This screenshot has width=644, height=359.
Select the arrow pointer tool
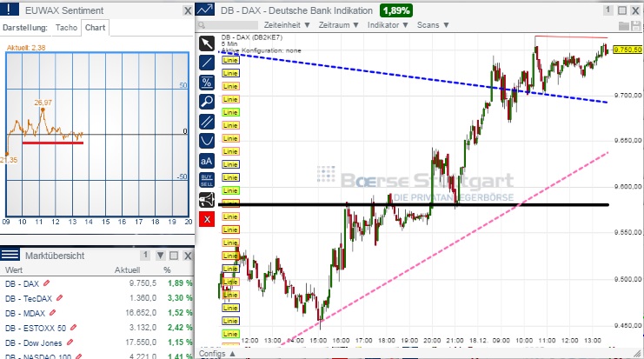pos(207,43)
